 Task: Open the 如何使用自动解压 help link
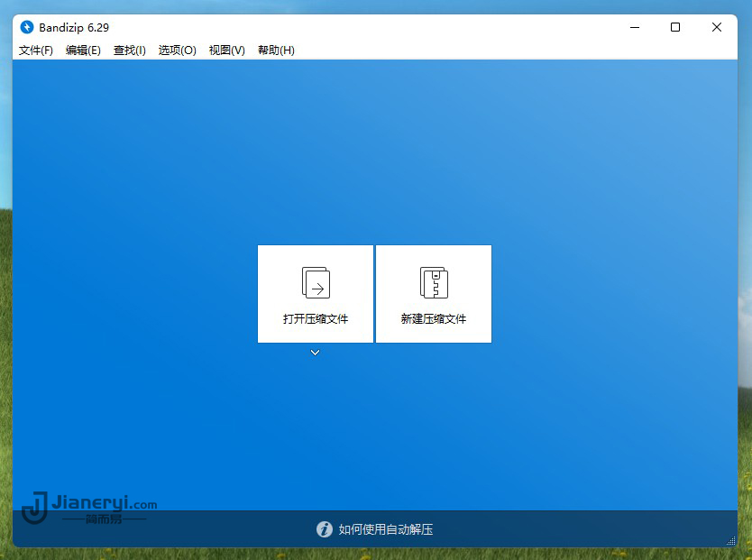(386, 529)
